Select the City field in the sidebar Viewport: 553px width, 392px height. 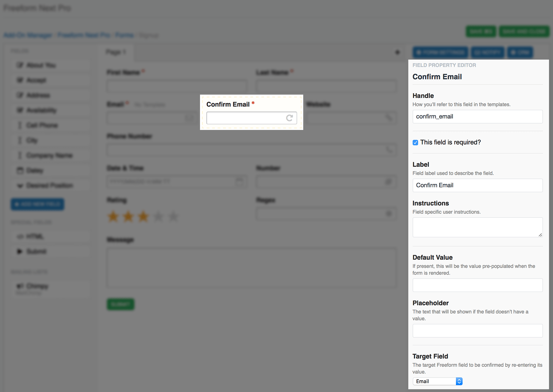[51, 140]
